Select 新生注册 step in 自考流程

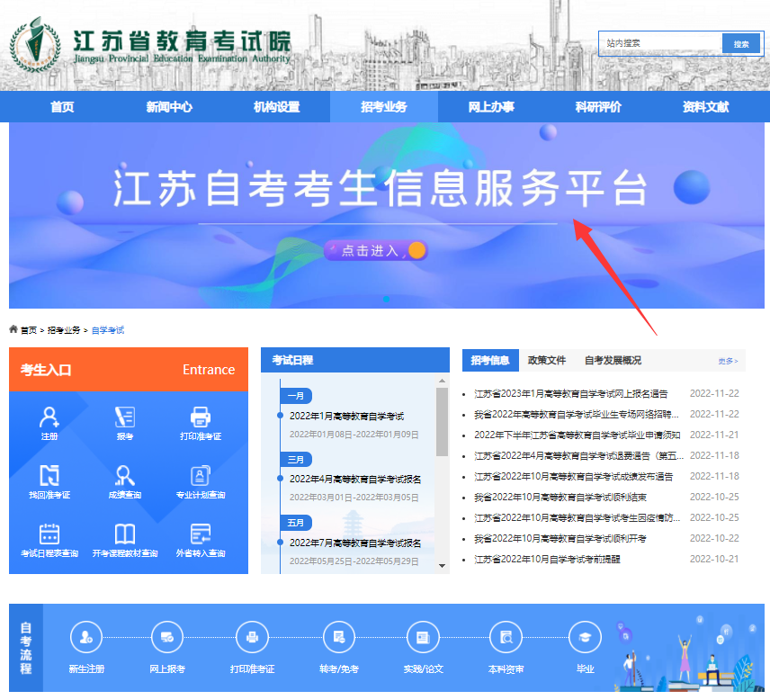point(86,638)
